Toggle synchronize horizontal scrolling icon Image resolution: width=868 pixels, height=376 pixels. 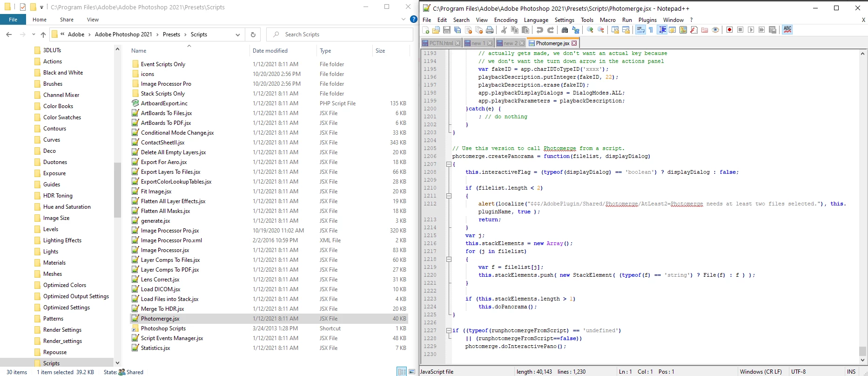(626, 30)
